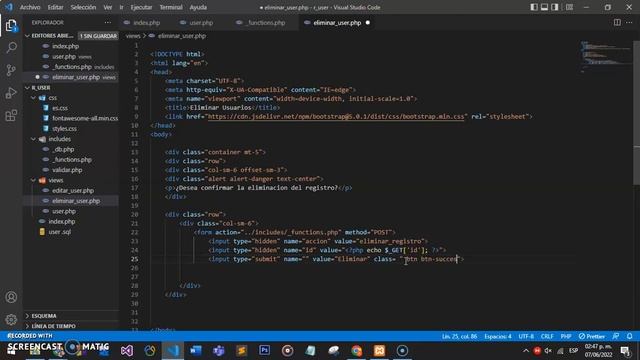Click Lín. 25, col. 86 status item
Screen dimensions: 640x360
tap(459, 336)
